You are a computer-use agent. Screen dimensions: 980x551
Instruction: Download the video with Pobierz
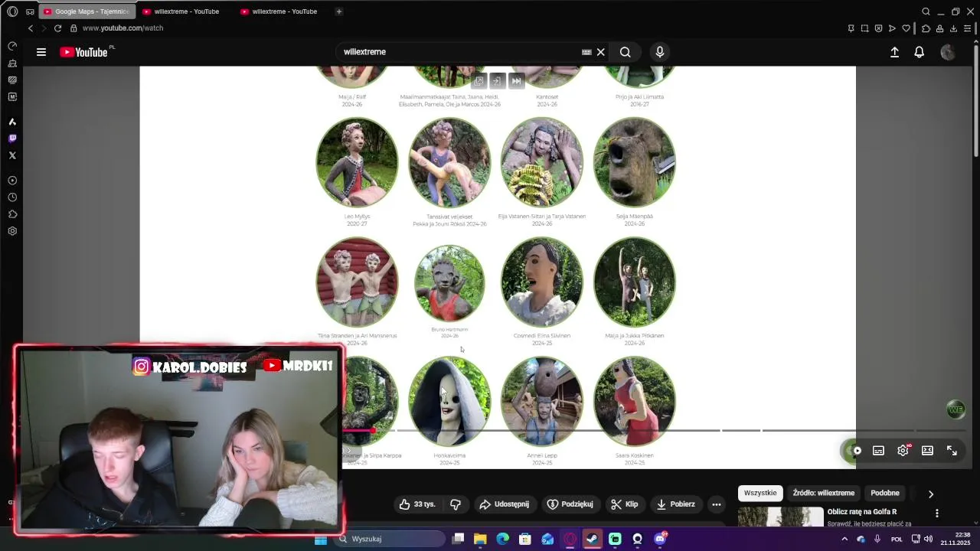(676, 504)
